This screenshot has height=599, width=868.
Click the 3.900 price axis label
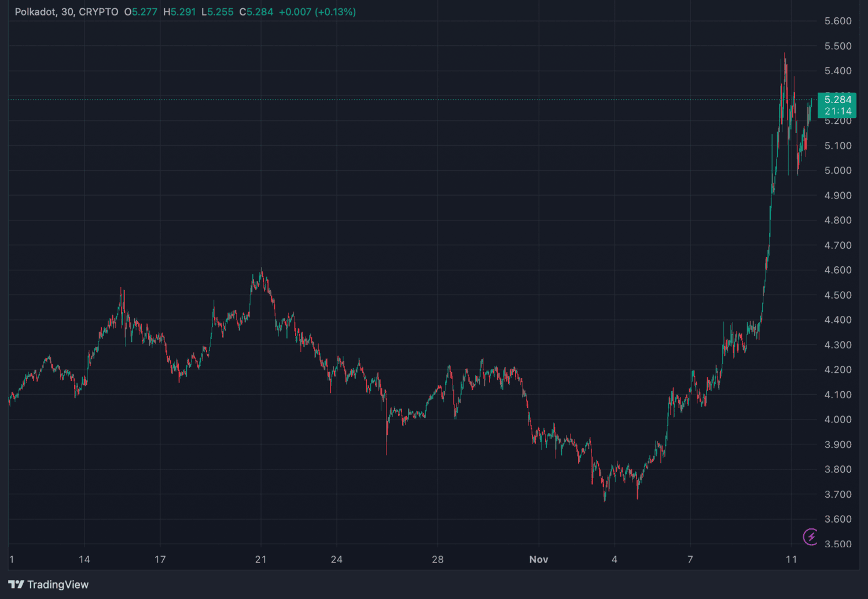(x=838, y=444)
